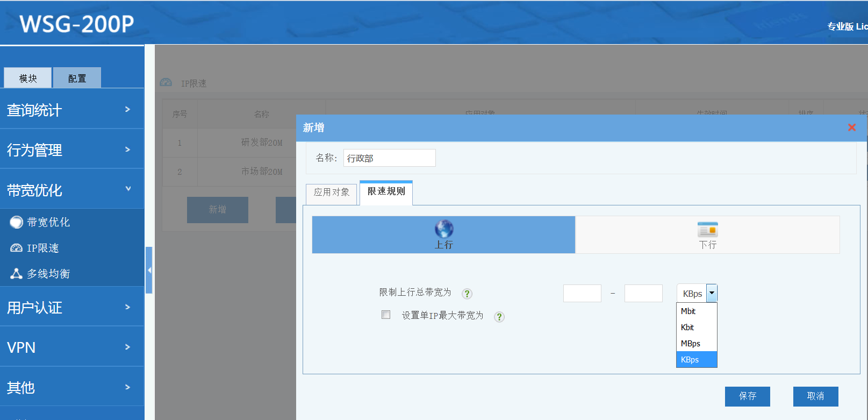Close the 新增 dialog with red X

851,127
